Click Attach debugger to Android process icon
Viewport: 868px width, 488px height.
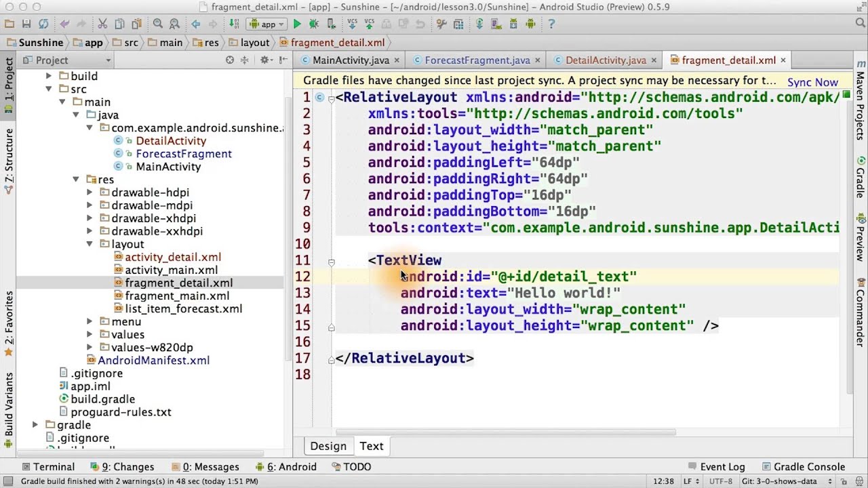[x=331, y=24]
